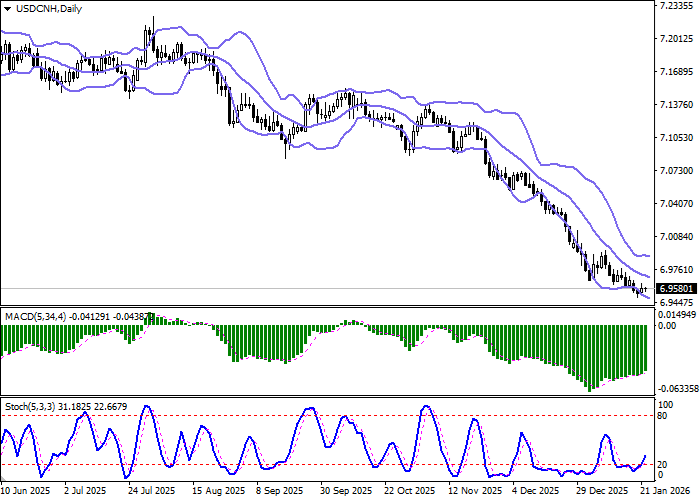Click the 22 Oct 2025 date label
This screenshot has width=700, height=500.
pos(410,491)
